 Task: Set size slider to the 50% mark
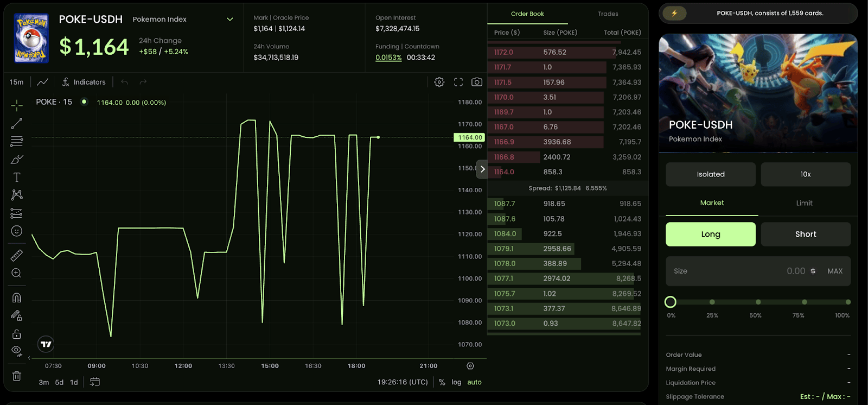pyautogui.click(x=758, y=302)
